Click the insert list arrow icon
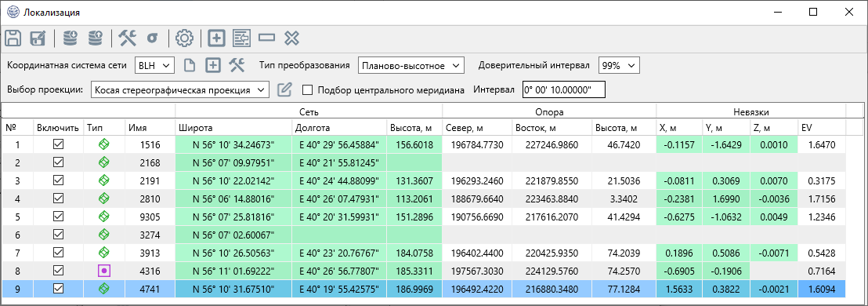 (241, 38)
